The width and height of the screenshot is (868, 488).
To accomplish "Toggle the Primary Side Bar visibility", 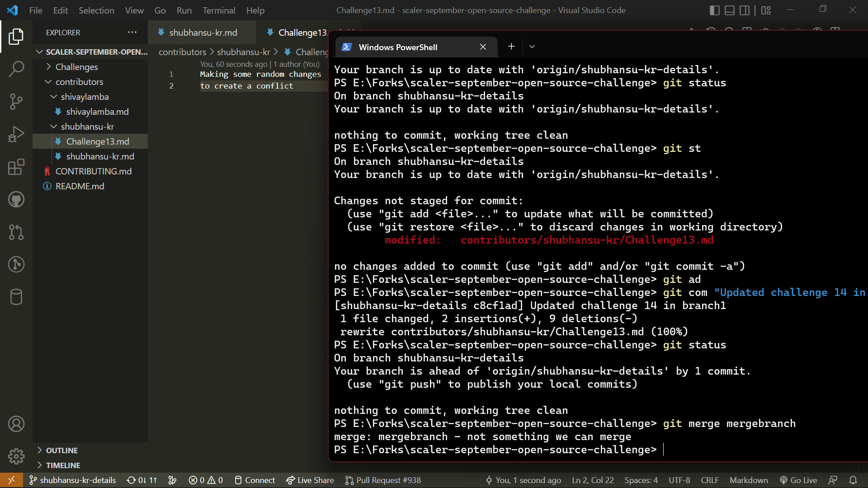I will pos(714,10).
